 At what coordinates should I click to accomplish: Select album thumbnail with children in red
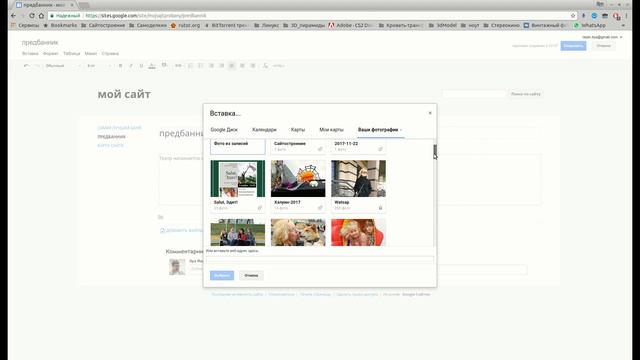click(358, 232)
